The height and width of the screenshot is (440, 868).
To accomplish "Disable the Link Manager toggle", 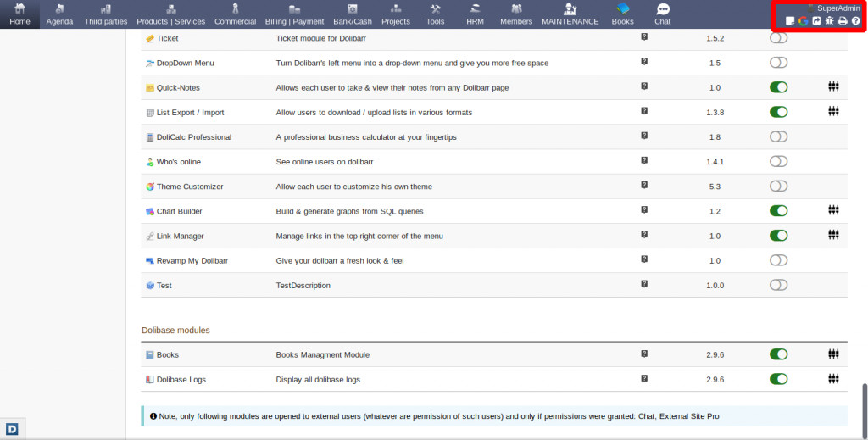I will 778,236.
